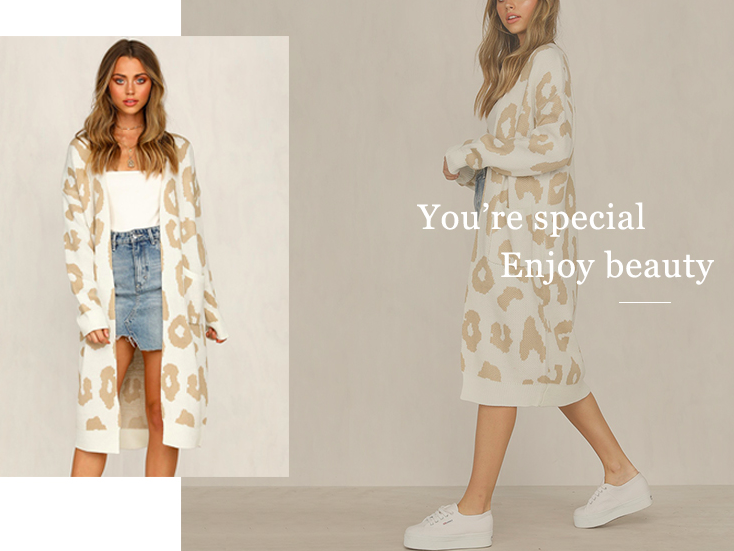734x551 pixels.
Task: Open the left front-view model photo
Action: pyautogui.click(x=144, y=256)
